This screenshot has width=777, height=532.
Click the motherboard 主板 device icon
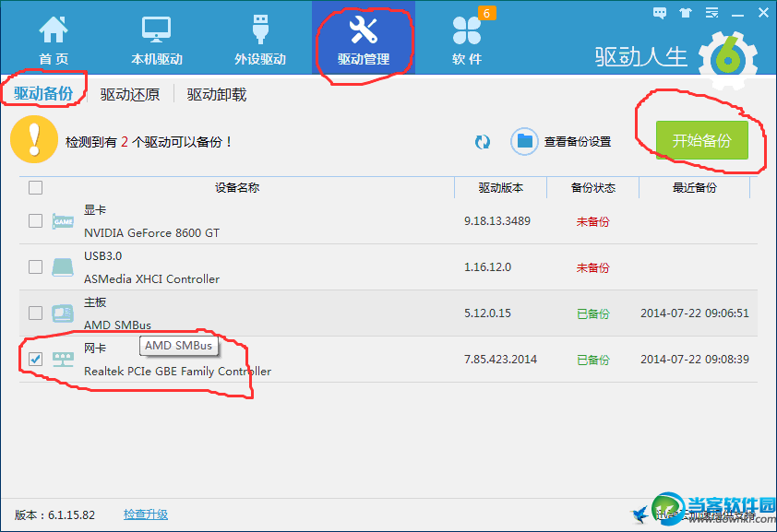click(63, 313)
